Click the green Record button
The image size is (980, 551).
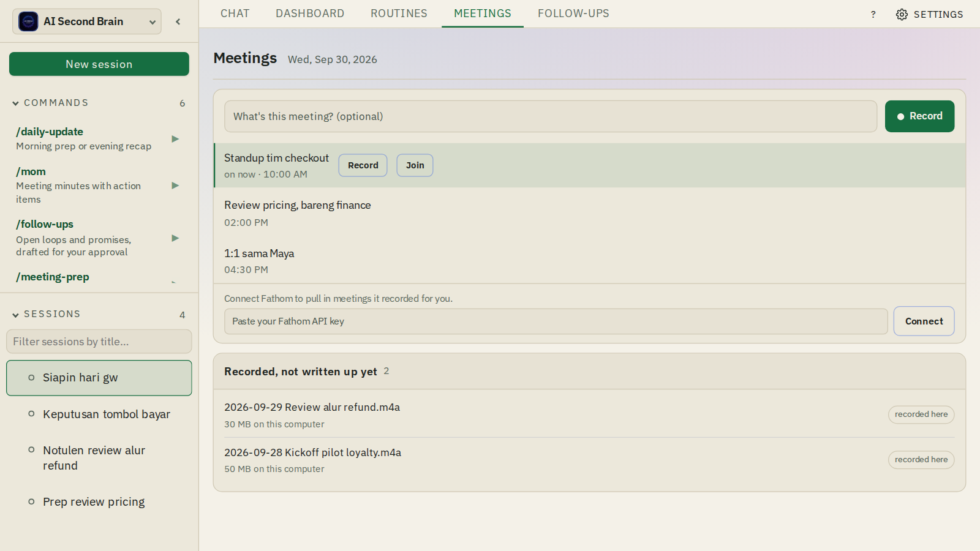pos(919,116)
